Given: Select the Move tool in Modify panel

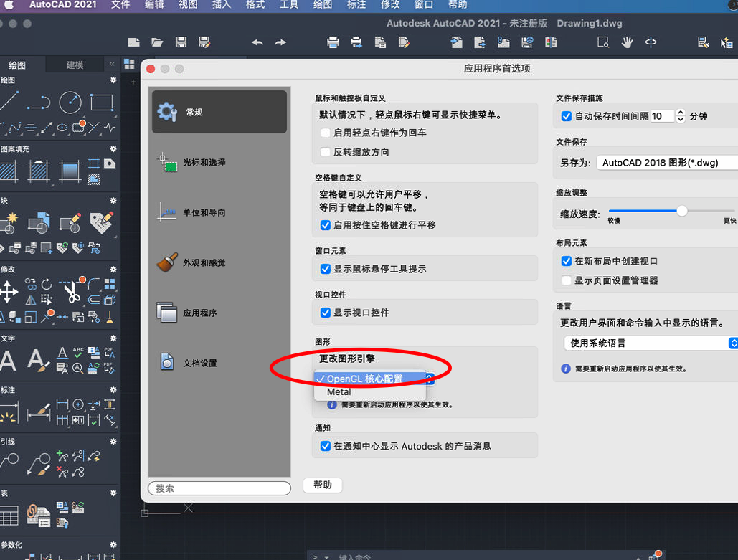Looking at the screenshot, I should [x=9, y=291].
